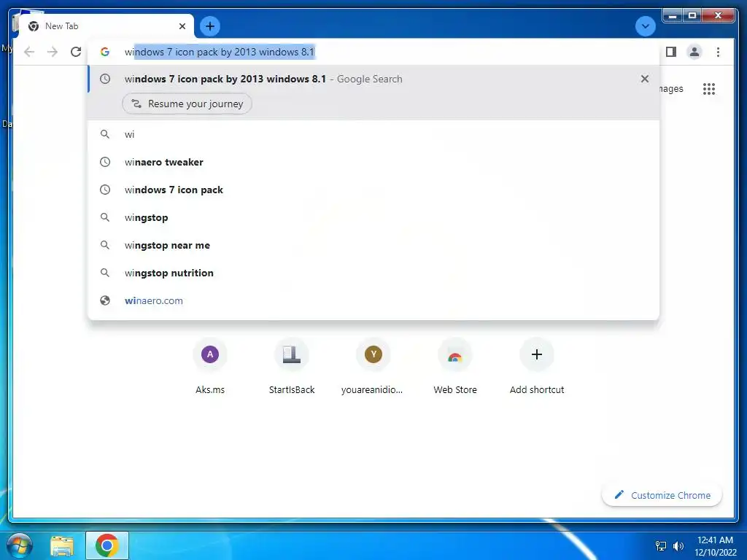747x560 pixels.
Task: Click Chrome icon in taskbar
Action: [107, 545]
